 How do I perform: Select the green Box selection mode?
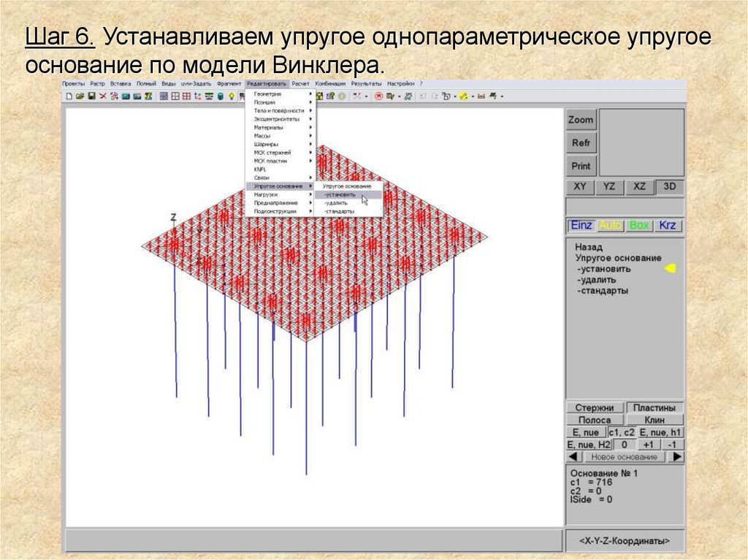tap(639, 225)
